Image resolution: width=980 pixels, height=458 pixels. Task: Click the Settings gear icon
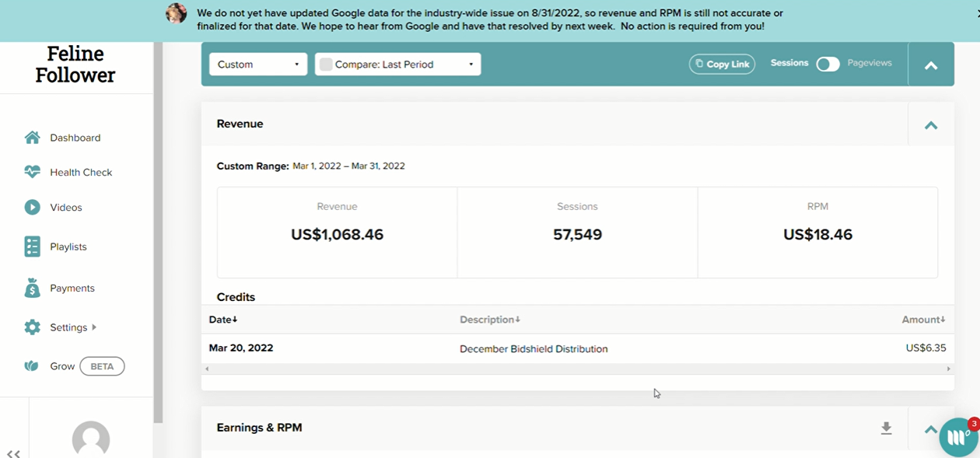coord(32,327)
